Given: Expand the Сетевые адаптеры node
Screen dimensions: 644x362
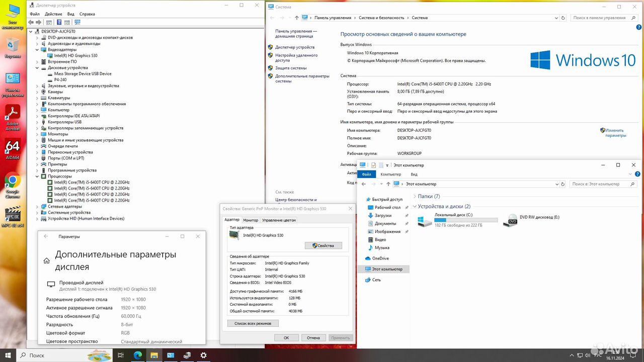Looking at the screenshot, I should [x=37, y=207].
